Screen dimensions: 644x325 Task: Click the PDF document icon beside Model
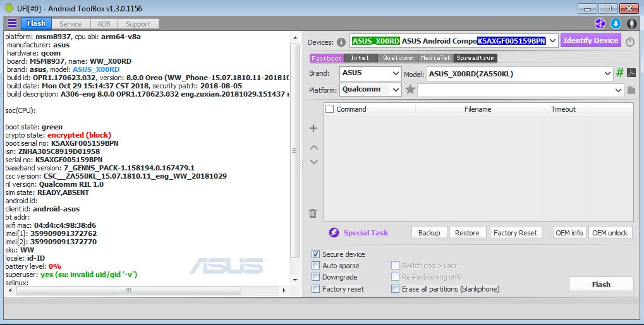click(631, 73)
